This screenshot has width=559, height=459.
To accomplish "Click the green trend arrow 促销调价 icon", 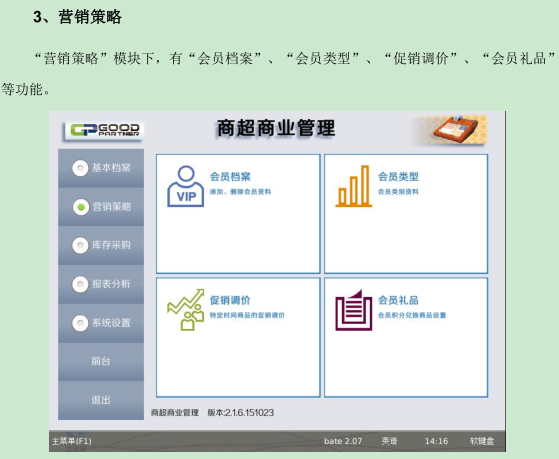I will tap(186, 310).
